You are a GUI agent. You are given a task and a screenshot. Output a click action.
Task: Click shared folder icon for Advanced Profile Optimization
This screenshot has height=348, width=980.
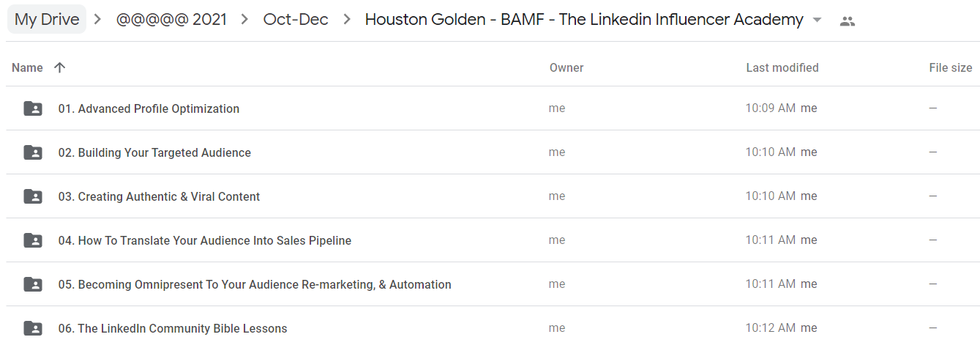pyautogui.click(x=33, y=108)
